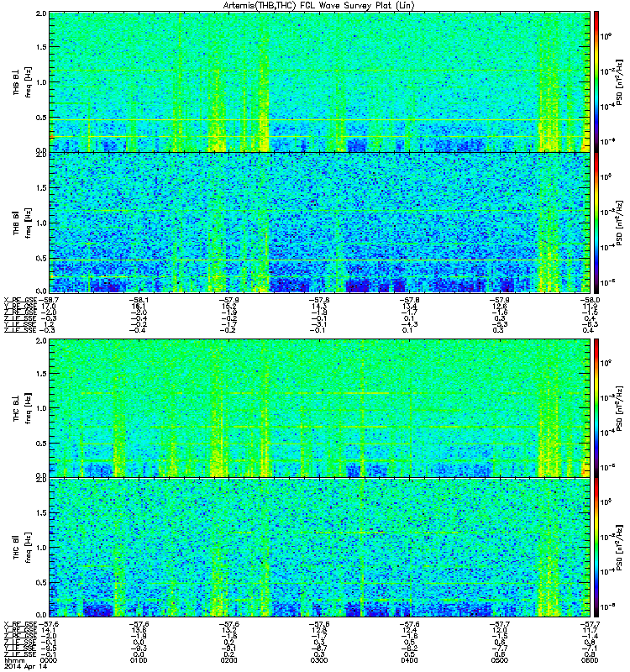
Task: Click the 'hhmm' time axis label
Action: tap(13, 660)
